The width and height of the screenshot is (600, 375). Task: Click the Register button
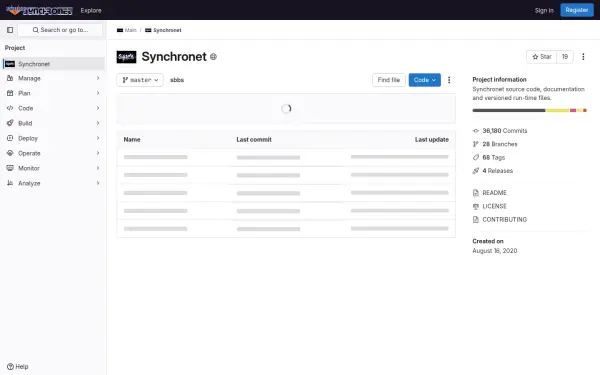[x=577, y=10]
